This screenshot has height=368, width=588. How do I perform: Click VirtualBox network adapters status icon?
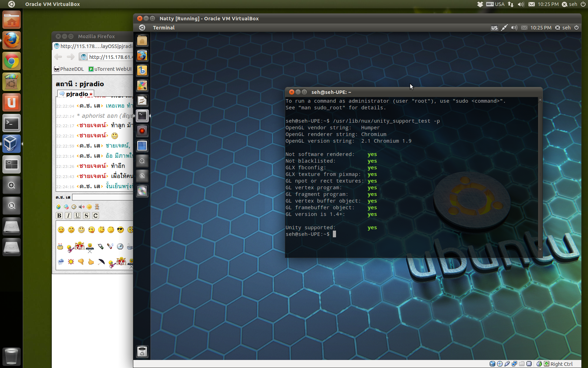pyautogui.click(x=514, y=364)
